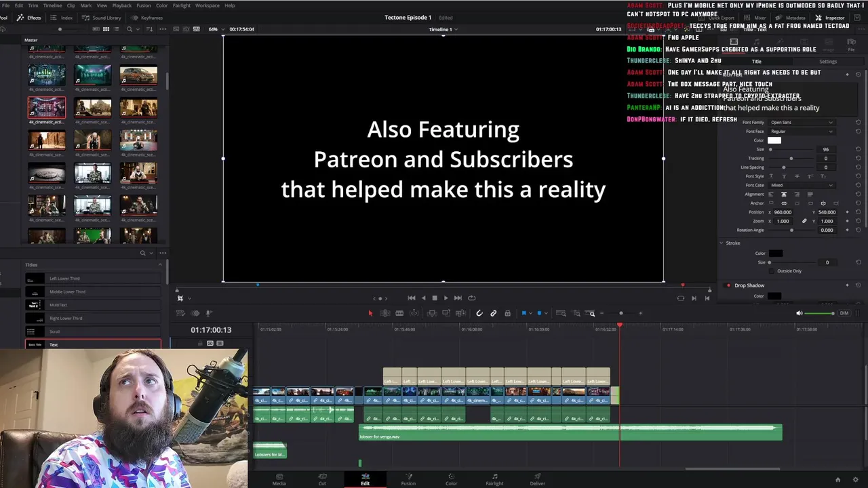This screenshot has height=488, width=868.
Task: Switch media pool to list view
Action: tap(117, 29)
